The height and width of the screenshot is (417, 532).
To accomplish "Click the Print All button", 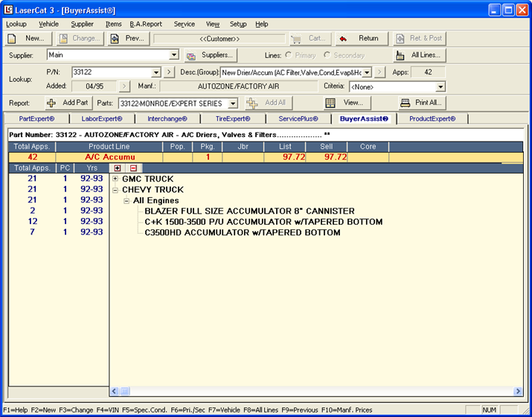I will 421,103.
